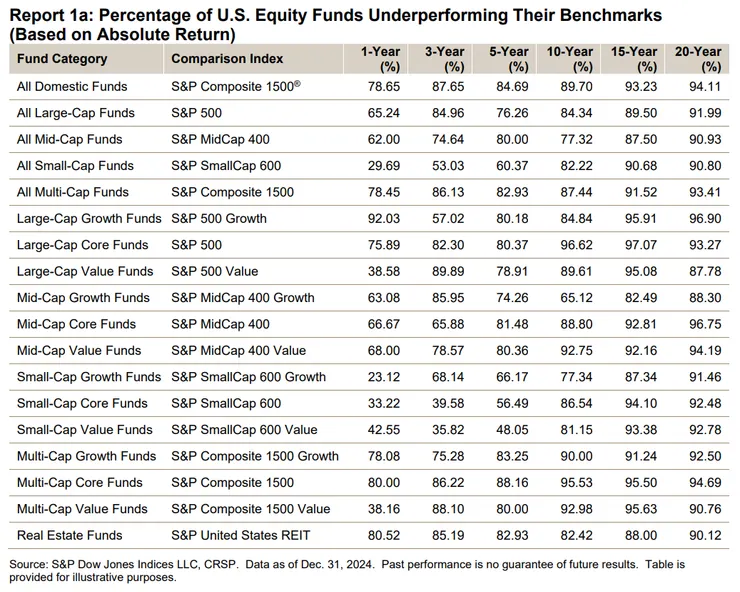
Task: Click the S&P MidCap 400 Value cell
Action: click(x=238, y=350)
